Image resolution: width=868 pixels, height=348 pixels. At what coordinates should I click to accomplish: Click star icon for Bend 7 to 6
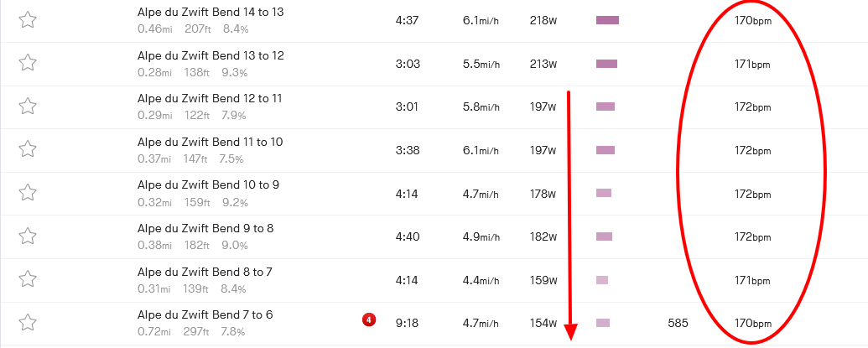pos(28,322)
